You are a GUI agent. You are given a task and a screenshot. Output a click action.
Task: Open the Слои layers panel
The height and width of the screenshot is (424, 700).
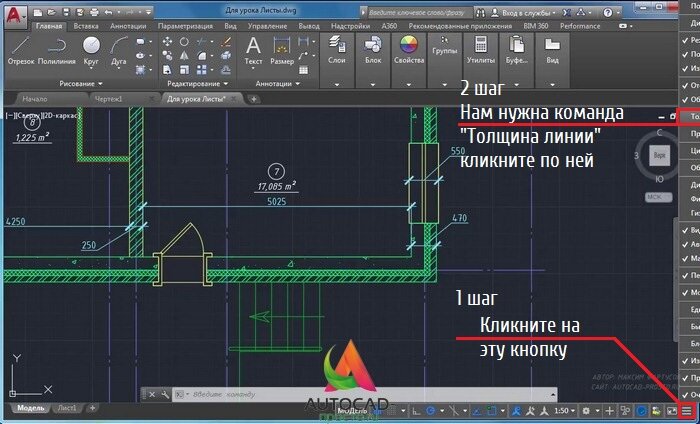pos(337,50)
